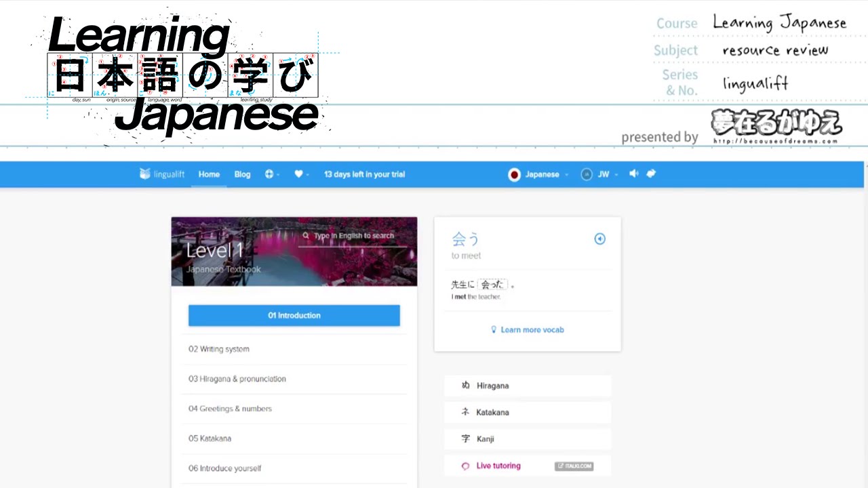Click the JW avatar icon
The image size is (868, 488).
point(587,174)
